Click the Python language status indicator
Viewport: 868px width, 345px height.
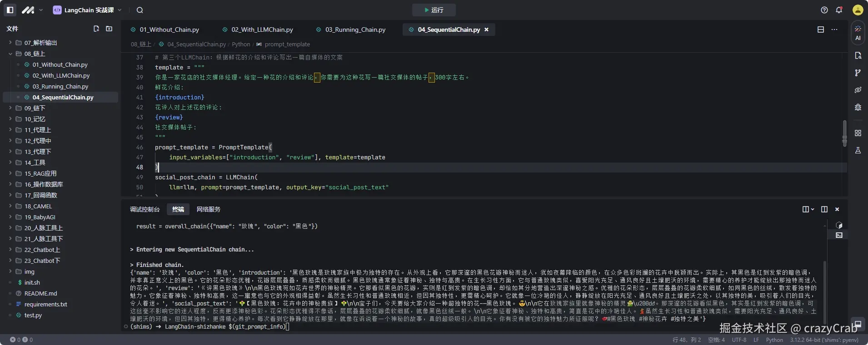point(774,340)
